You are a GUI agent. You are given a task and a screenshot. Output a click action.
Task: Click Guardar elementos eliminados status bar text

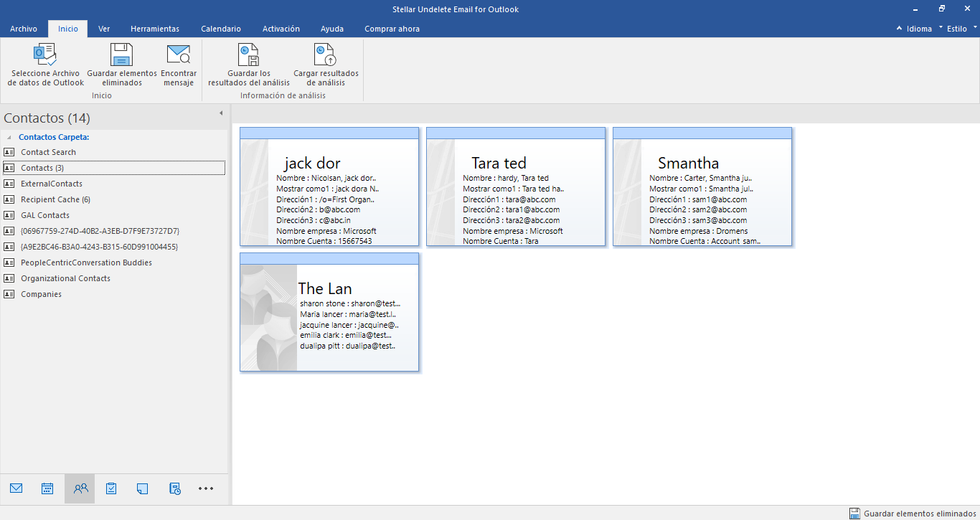pyautogui.click(x=920, y=514)
